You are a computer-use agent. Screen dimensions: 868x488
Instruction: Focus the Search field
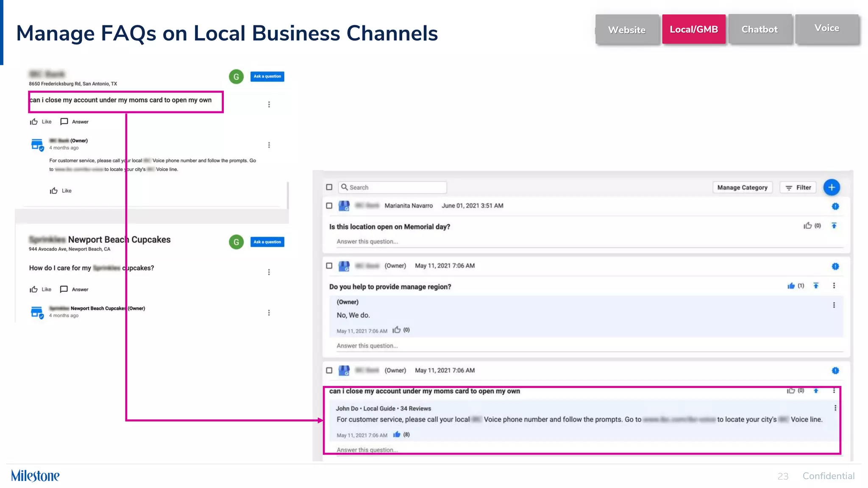[x=392, y=187]
